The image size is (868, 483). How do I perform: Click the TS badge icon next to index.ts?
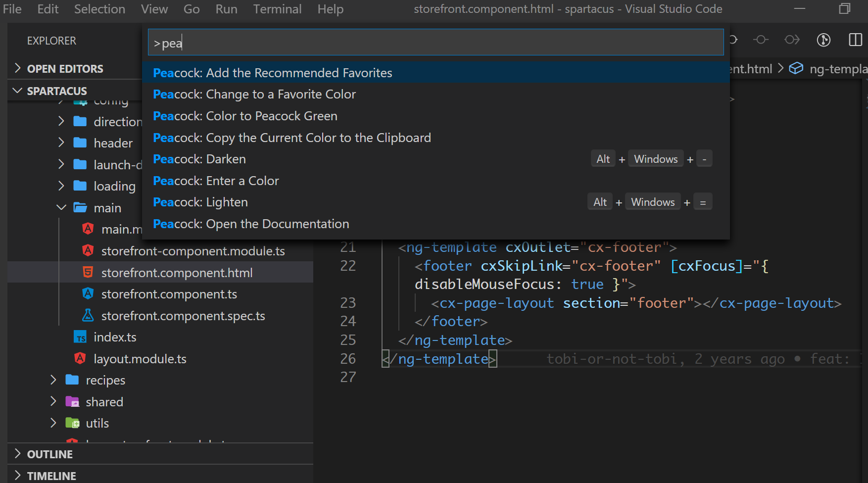click(81, 337)
